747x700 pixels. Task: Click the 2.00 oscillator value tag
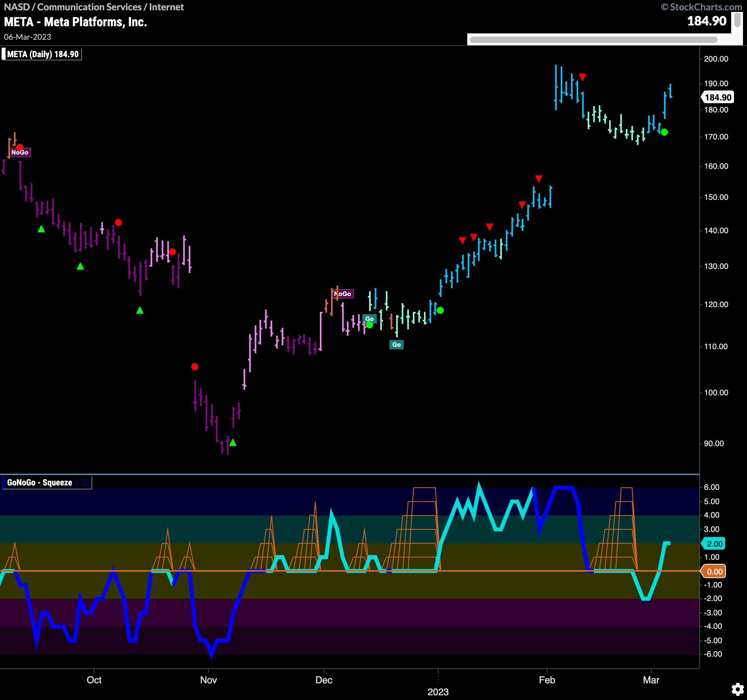[714, 544]
